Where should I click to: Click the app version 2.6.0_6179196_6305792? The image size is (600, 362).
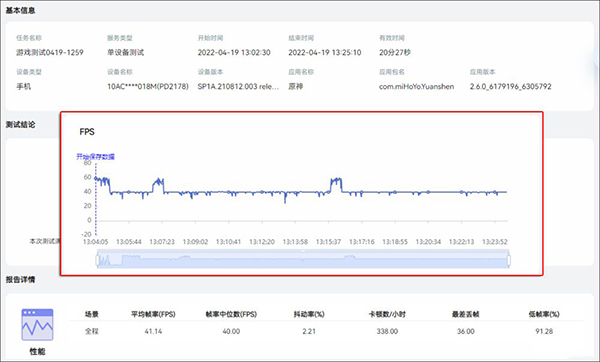[x=510, y=86]
